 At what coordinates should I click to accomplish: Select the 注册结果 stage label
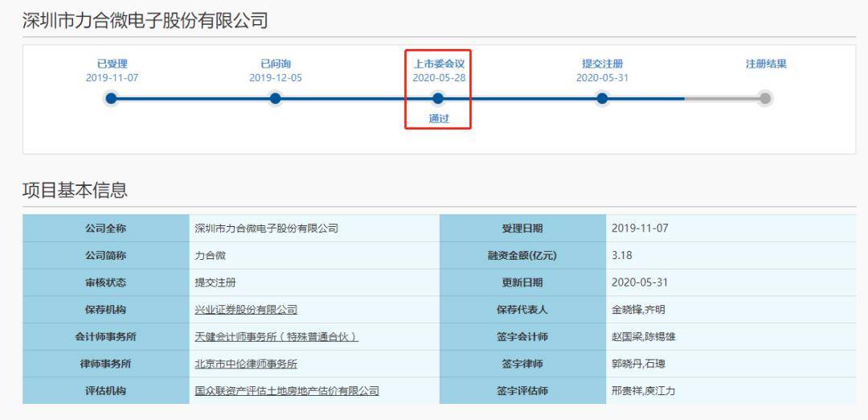[x=766, y=64]
